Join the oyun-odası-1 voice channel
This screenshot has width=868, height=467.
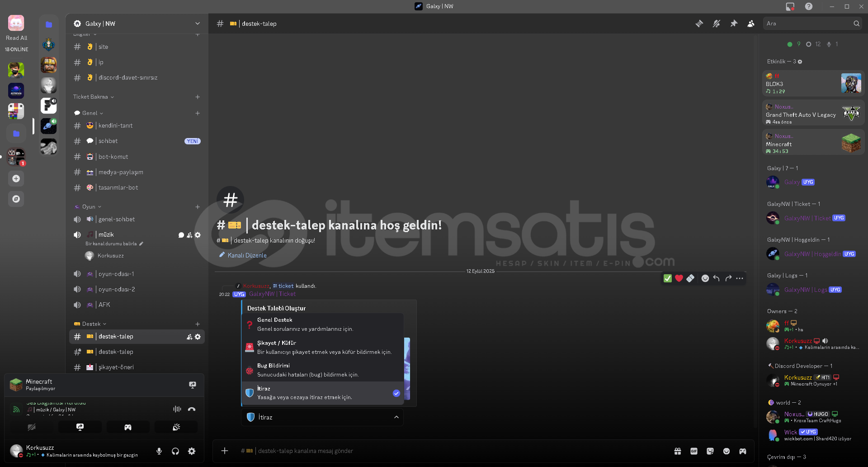pos(137,274)
